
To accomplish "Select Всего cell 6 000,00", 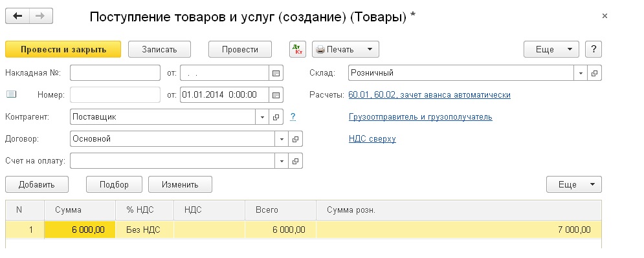I will 280,230.
